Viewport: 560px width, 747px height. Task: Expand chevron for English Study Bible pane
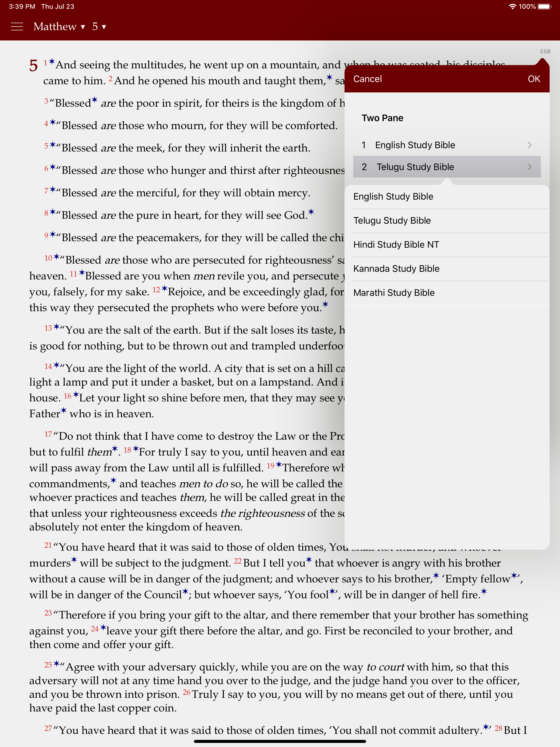[529, 145]
